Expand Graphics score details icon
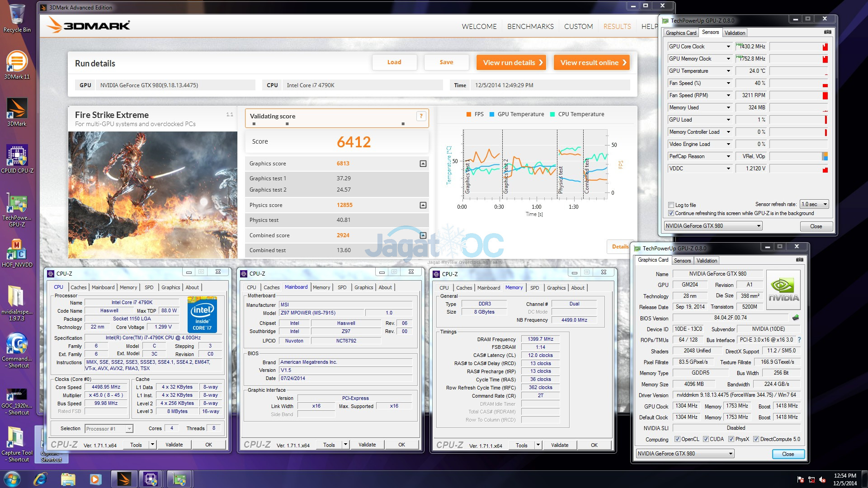Screen dimensions: 868x488 (x=423, y=164)
